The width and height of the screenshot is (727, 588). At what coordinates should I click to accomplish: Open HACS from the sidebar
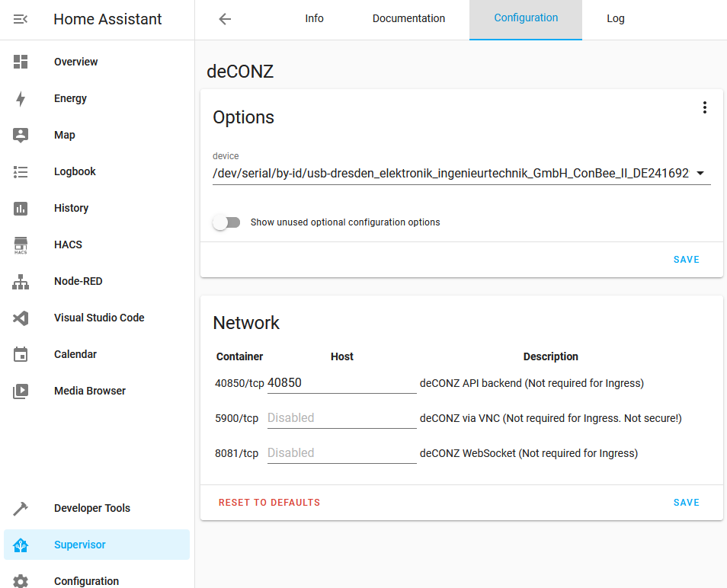pos(97,244)
